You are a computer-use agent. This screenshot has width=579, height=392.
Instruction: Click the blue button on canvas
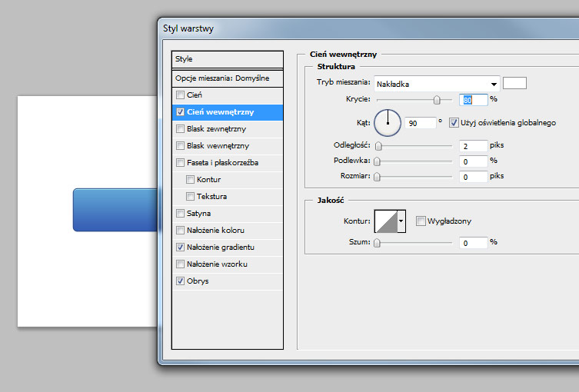(x=115, y=210)
